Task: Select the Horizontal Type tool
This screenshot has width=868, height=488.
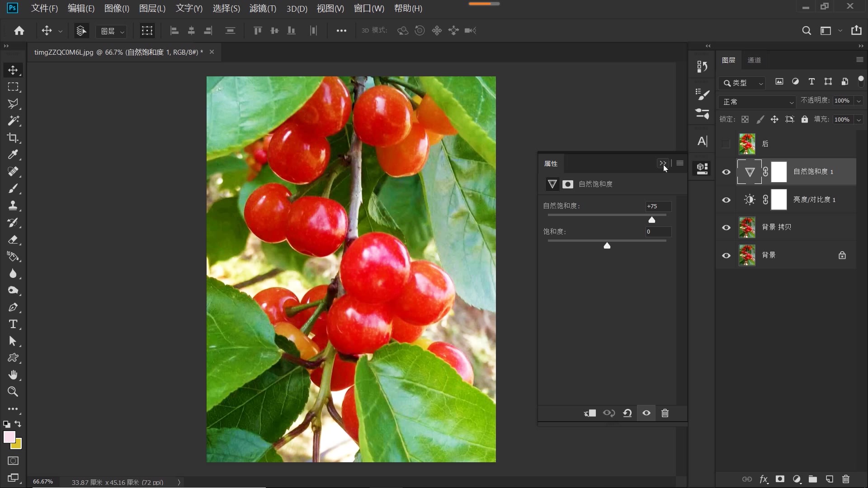Action: (13, 324)
